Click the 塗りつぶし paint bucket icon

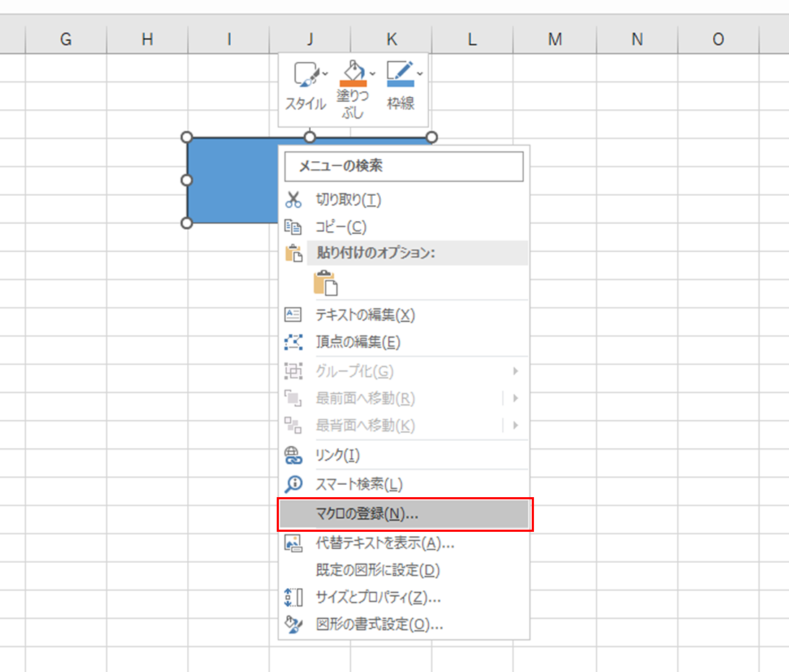(x=353, y=71)
